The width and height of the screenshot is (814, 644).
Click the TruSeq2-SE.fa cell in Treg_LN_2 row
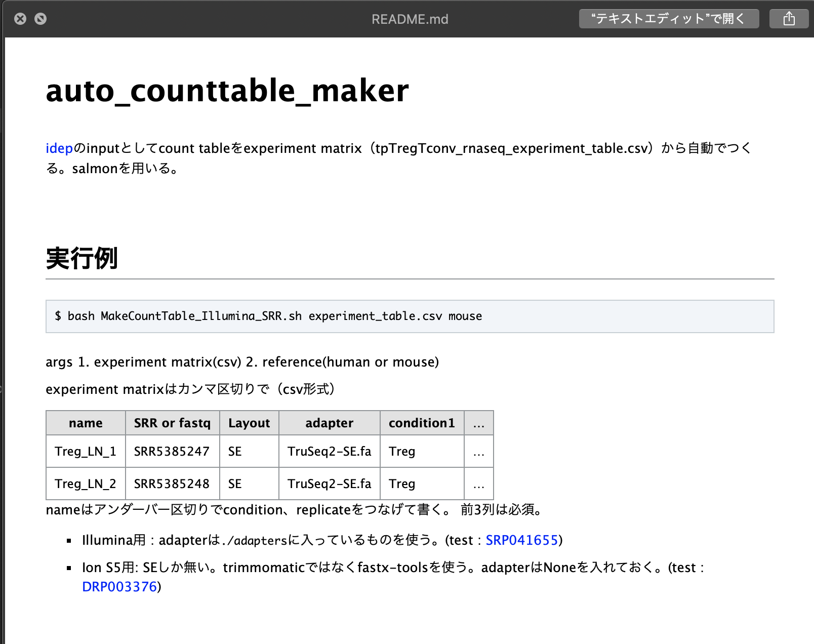(329, 484)
